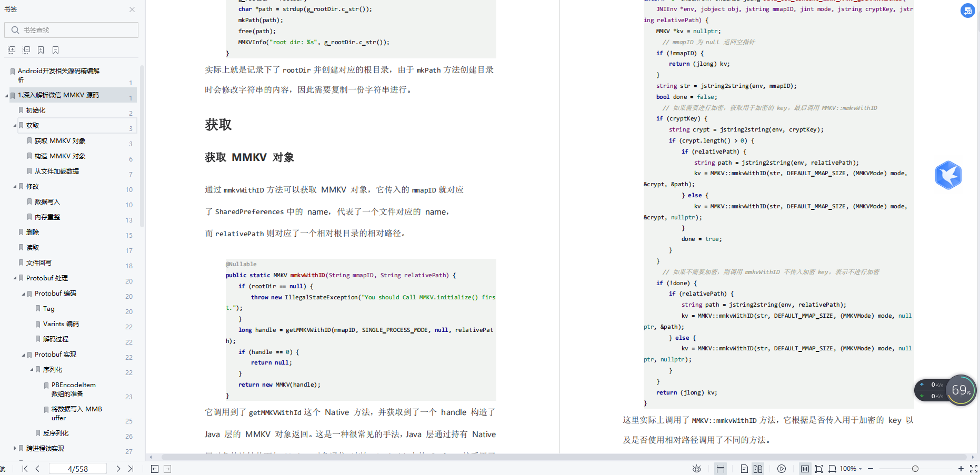Collapse the Protobuf 实现 bookmark node

click(x=24, y=355)
